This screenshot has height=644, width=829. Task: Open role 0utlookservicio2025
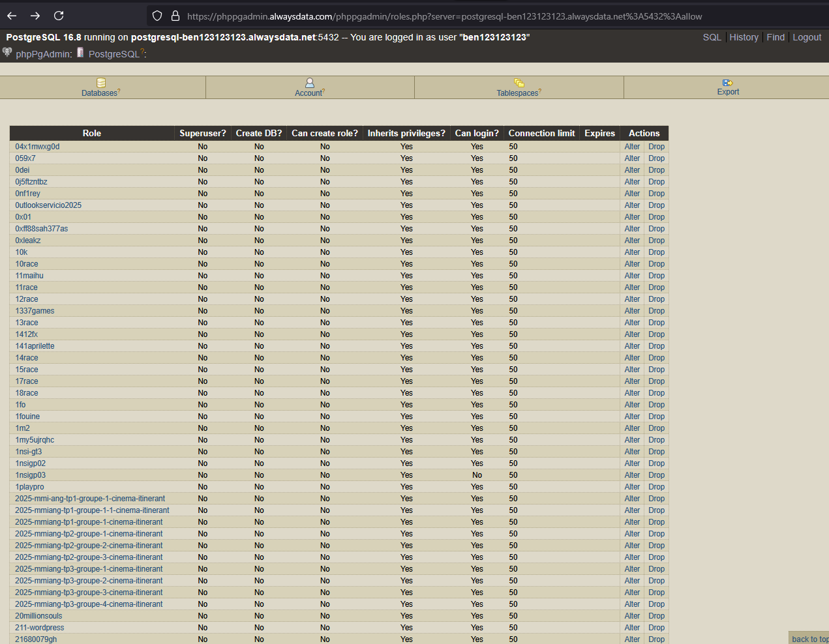click(x=48, y=205)
